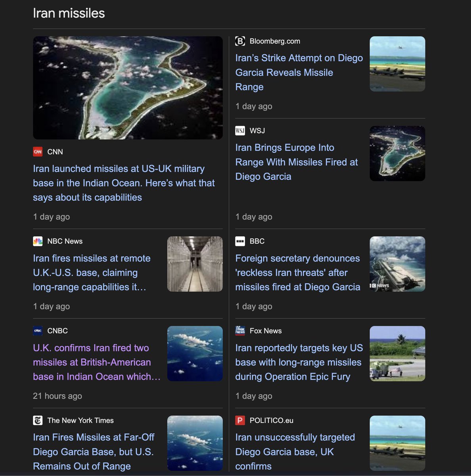Click the POLITICO.eu favicon
Screen dimensions: 471x476
click(x=240, y=420)
